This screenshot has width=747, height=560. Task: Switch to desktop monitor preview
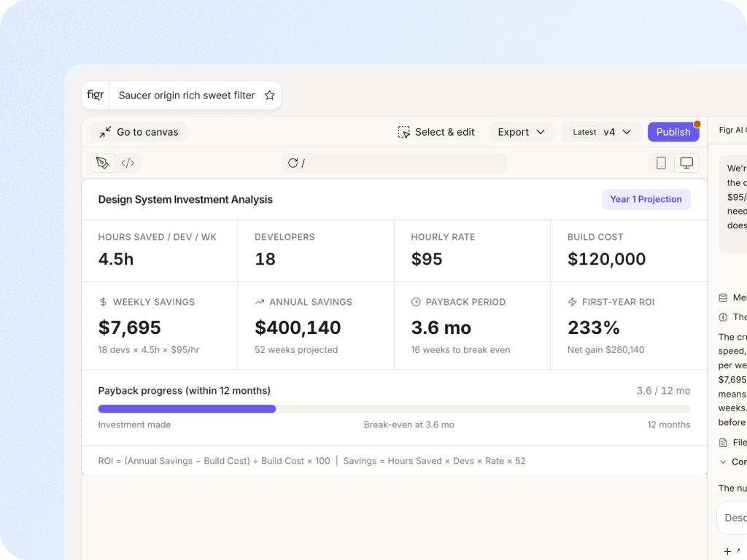pyautogui.click(x=686, y=163)
